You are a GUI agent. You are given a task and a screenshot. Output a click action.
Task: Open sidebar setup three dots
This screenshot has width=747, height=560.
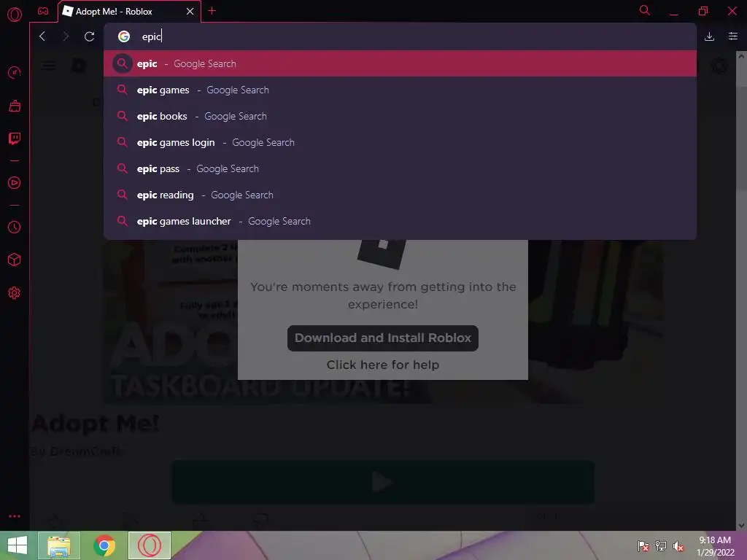[15, 516]
